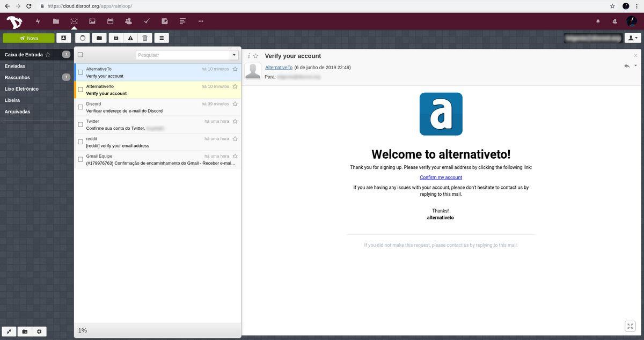Select the Discord email checkbox
This screenshot has height=340, width=644.
point(80,107)
